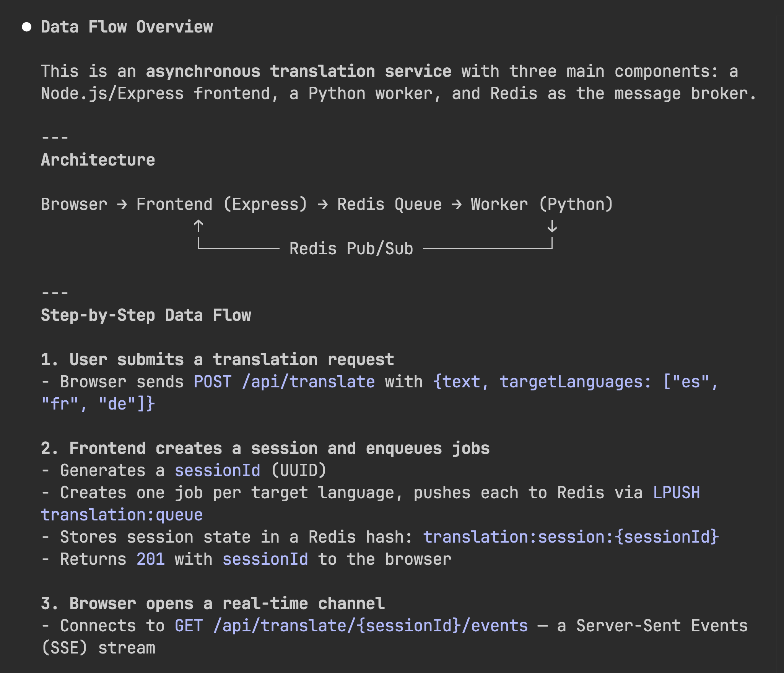Image resolution: width=784 pixels, height=673 pixels.
Task: Click the bold asynchronous translation service text
Action: click(x=298, y=72)
